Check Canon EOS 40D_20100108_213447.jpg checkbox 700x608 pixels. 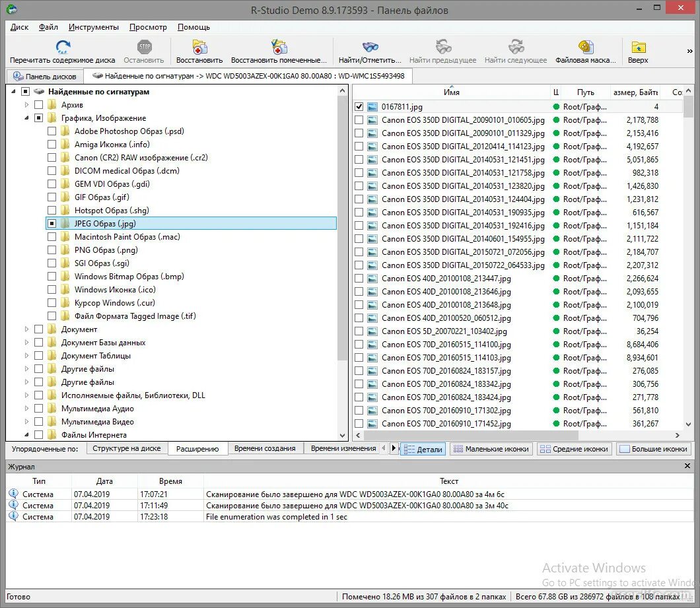(359, 279)
